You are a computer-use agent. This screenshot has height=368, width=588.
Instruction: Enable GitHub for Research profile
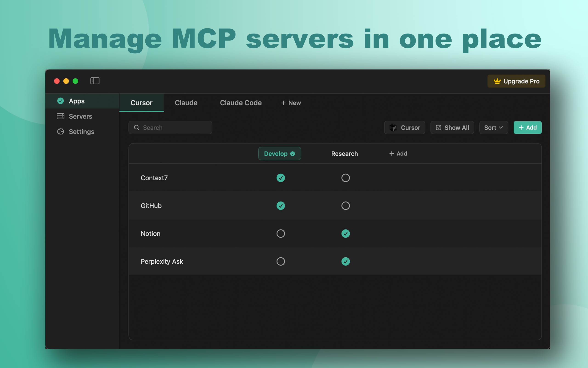pos(345,206)
